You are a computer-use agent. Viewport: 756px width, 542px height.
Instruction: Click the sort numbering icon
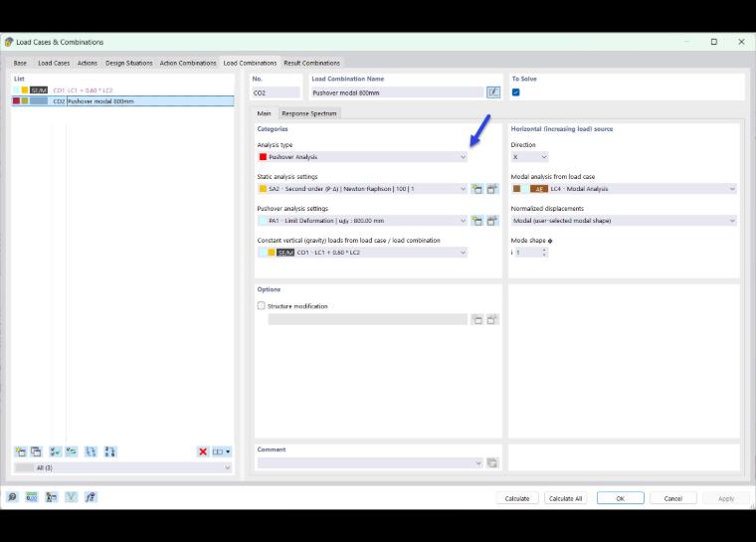point(110,452)
